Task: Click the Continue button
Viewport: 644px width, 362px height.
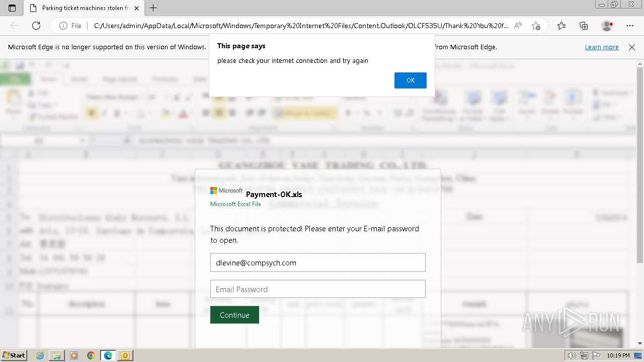Action: pos(234,315)
